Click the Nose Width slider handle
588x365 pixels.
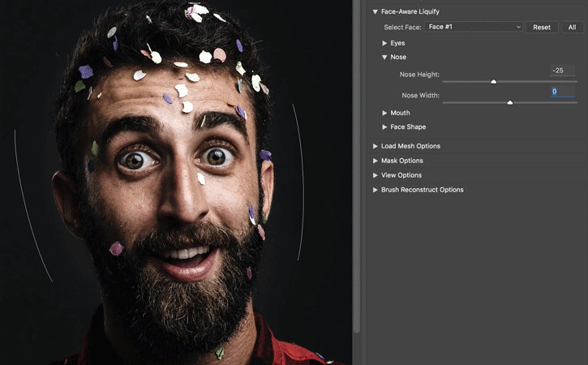coord(509,102)
